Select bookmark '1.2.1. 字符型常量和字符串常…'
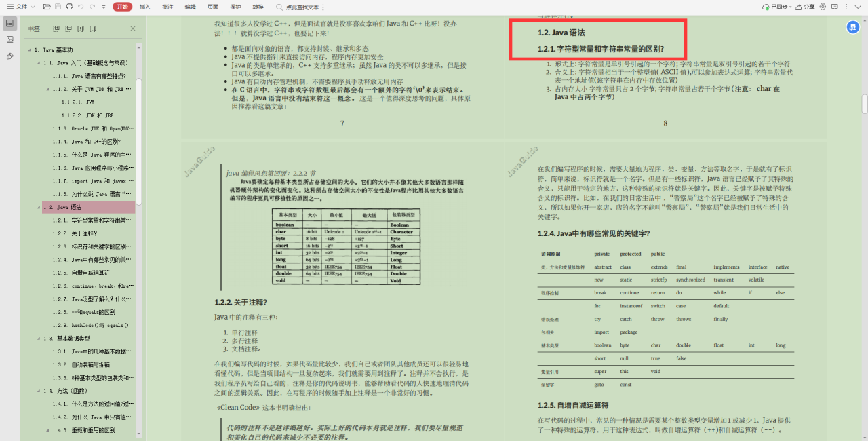Image resolution: width=868 pixels, height=441 pixels. pyautogui.click(x=93, y=220)
